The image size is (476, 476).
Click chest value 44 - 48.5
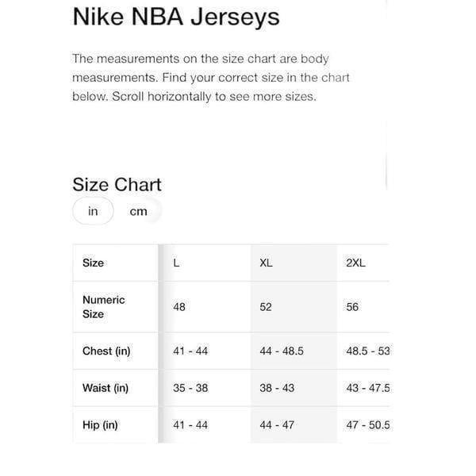point(282,351)
